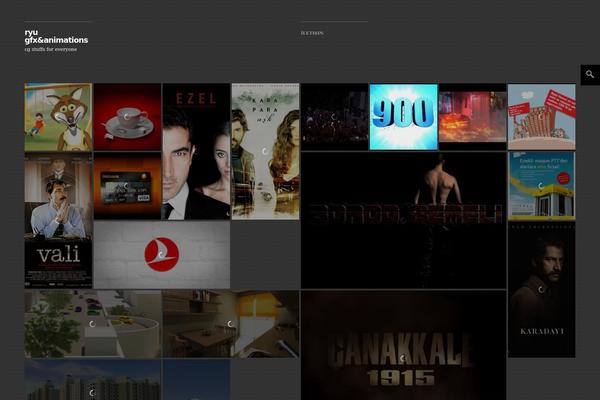Click the cg stuffs for everyone tagline

point(51,49)
